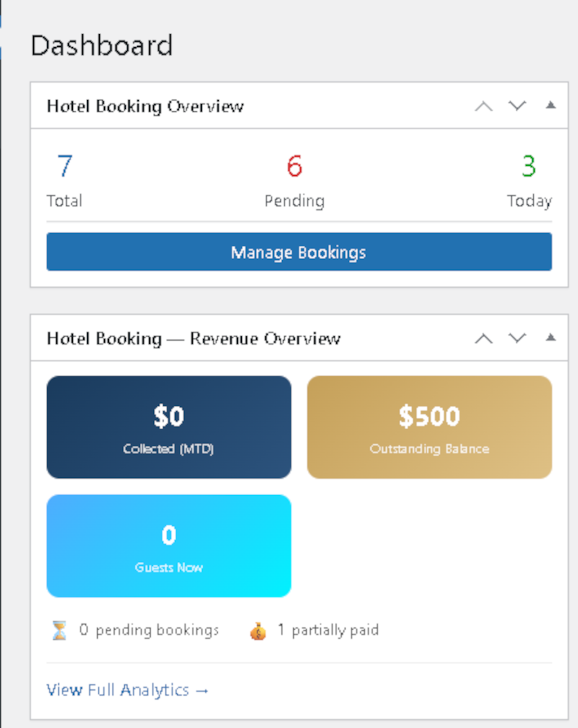Open View Full Analytics link
Viewport: 578px width, 728px height.
[x=127, y=690]
